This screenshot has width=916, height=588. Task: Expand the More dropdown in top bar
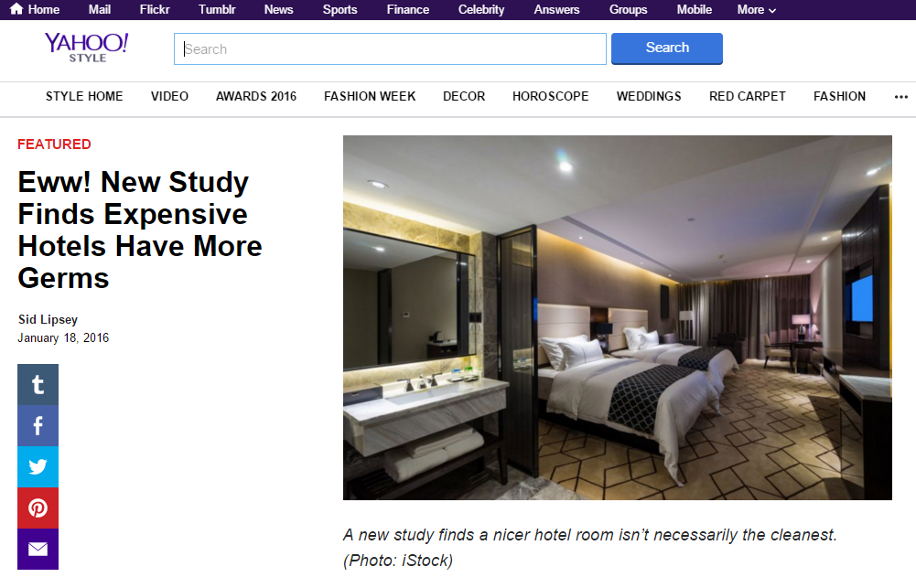click(x=756, y=9)
